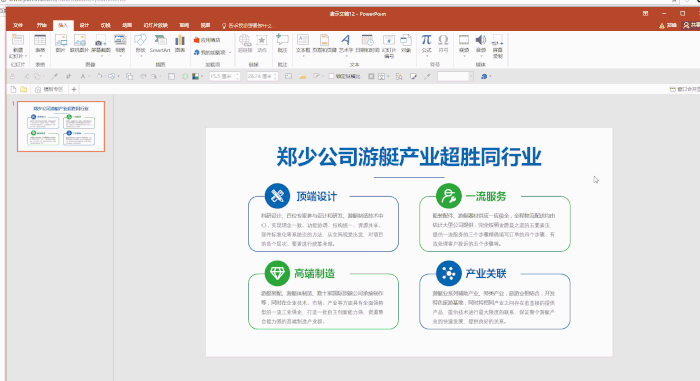700x381 pixels.
Task: Click the 高端制造 heading on slide
Action: click(315, 273)
